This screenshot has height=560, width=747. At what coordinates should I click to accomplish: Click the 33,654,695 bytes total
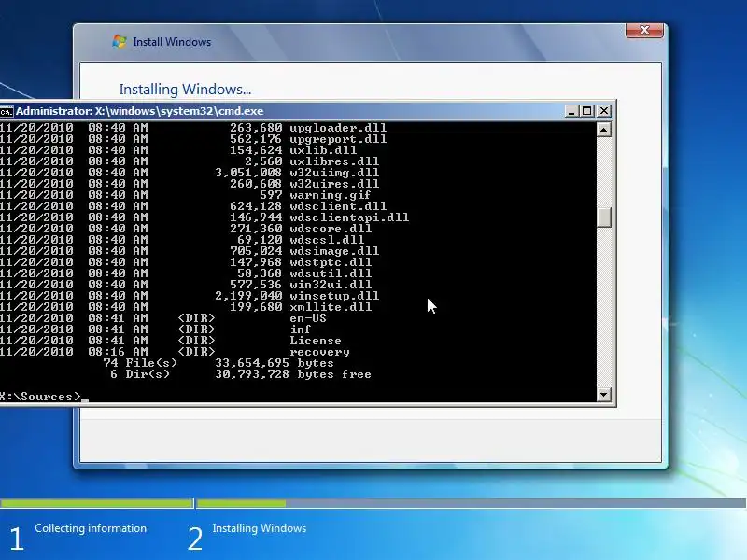coord(274,363)
